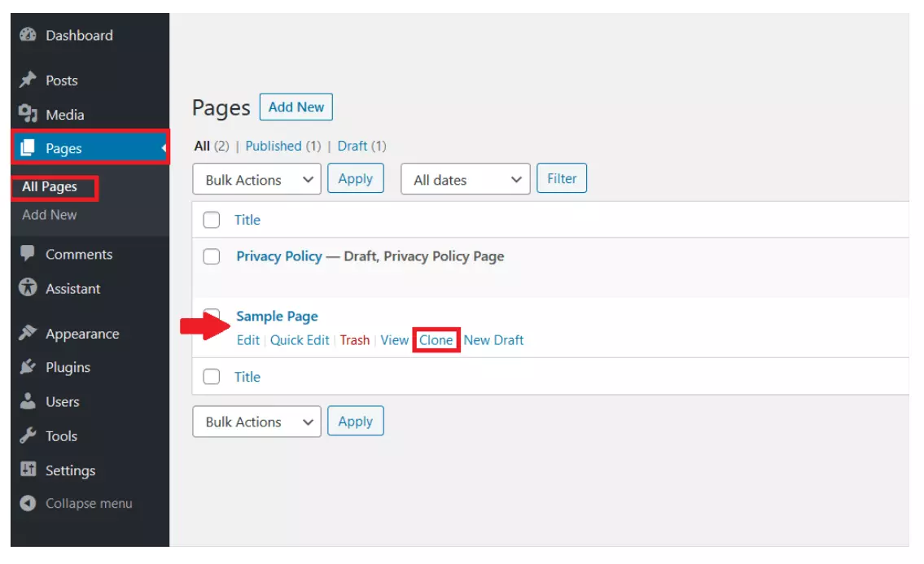Sort by bottom Title column header
The width and height of the screenshot is (924, 564).
pyautogui.click(x=247, y=377)
